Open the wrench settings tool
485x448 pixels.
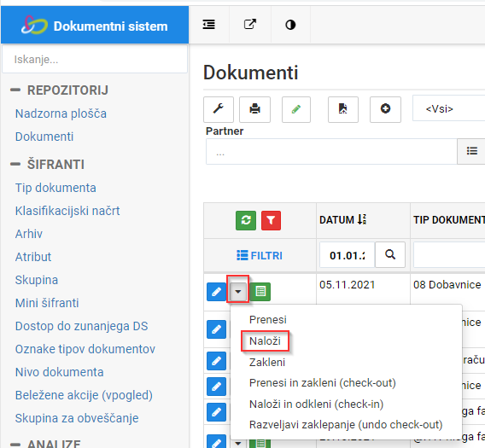coord(219,109)
